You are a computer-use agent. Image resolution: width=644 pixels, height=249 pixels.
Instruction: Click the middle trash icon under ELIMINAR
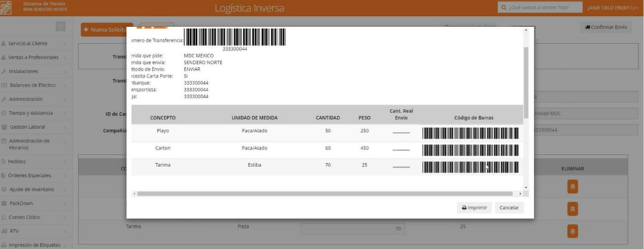click(x=572, y=209)
